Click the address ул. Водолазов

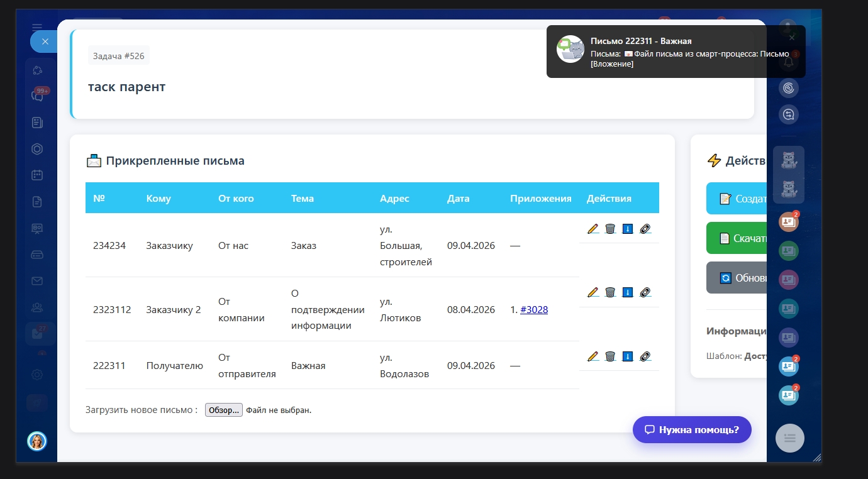coord(404,365)
